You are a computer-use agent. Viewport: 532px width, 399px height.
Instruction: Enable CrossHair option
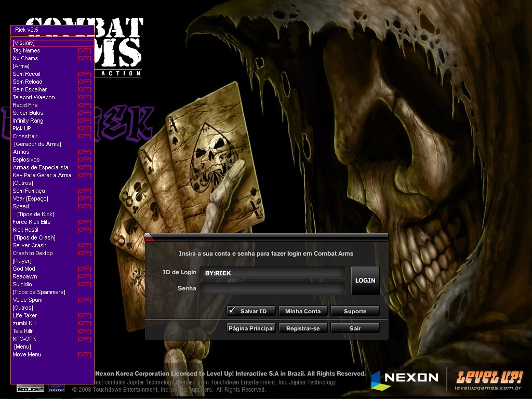coord(52,137)
